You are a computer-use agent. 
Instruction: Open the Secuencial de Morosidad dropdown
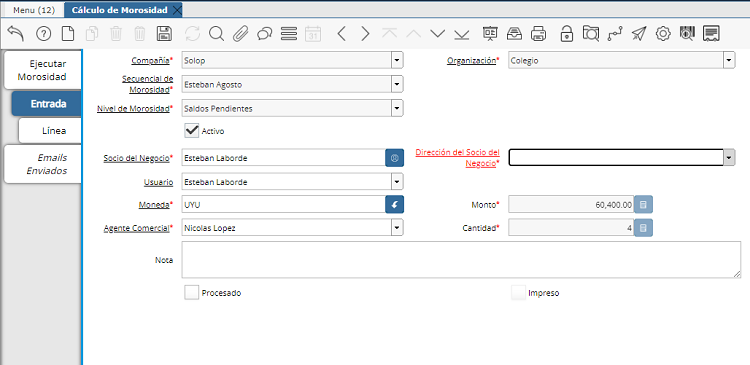(397, 84)
